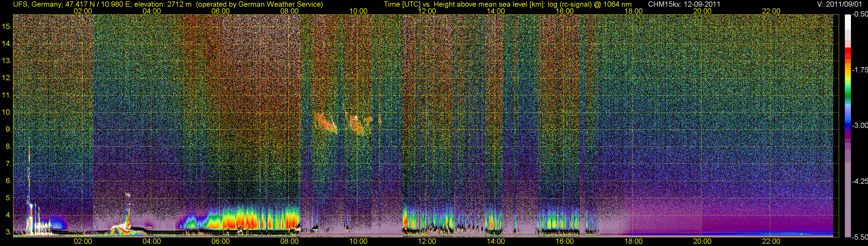This screenshot has height=246, width=868.
Task: Click the 12:00 label on the bottom time axis
Action: tap(427, 241)
